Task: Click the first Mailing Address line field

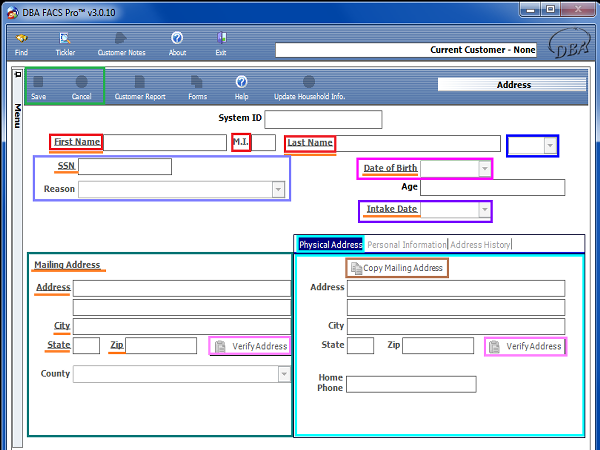Action: tap(182, 289)
